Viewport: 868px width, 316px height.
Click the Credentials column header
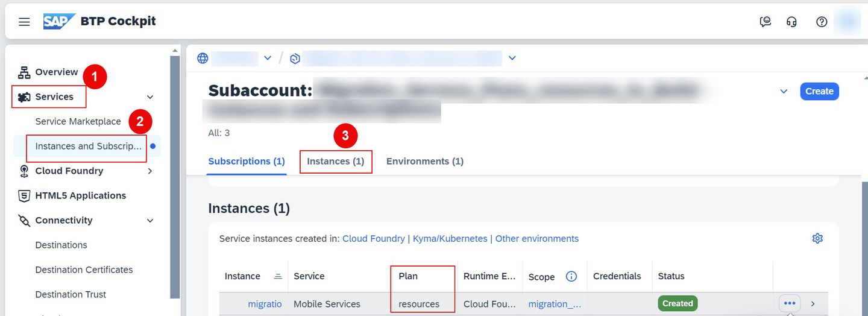(x=617, y=276)
